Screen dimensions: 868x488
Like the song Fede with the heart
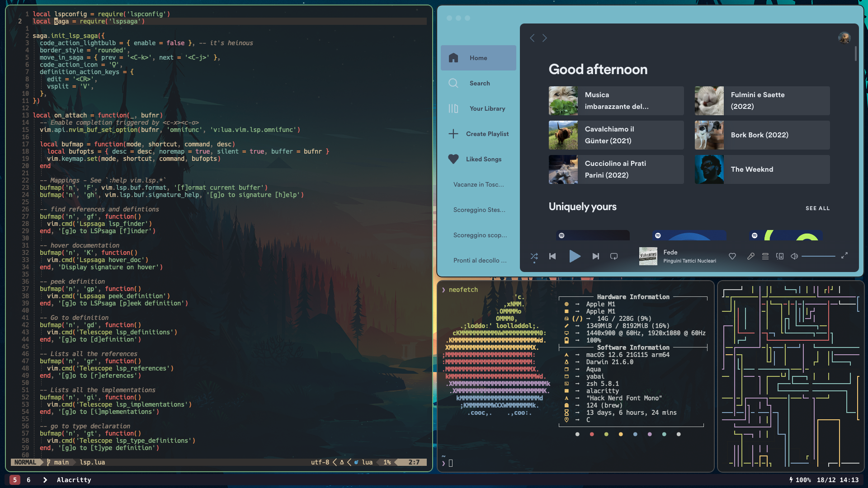click(x=732, y=256)
